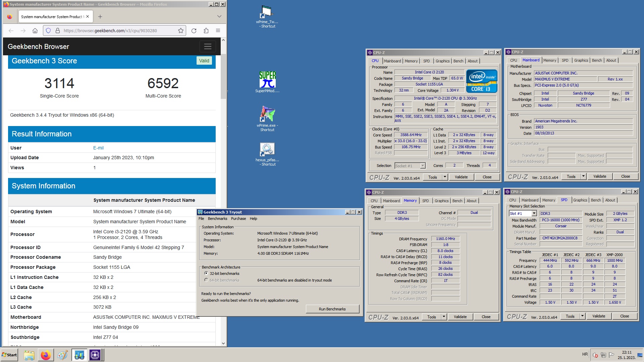Click the Action Center flag tray icon
The width and height of the screenshot is (644, 362).
pyautogui.click(x=611, y=355)
